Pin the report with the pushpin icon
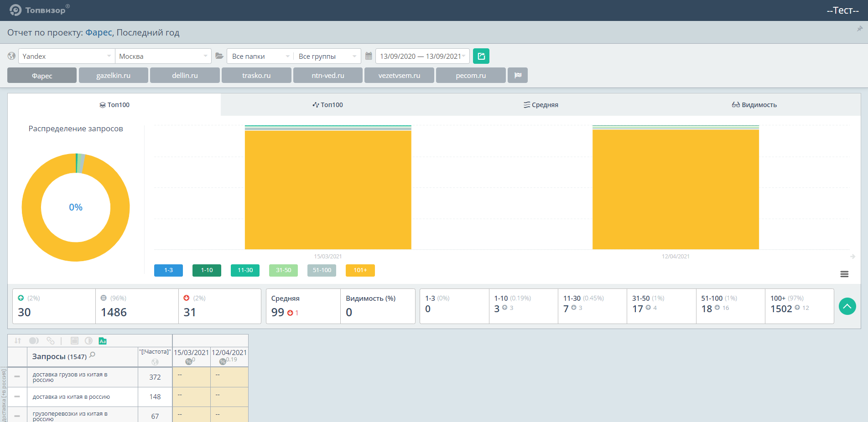The image size is (868, 422). [x=860, y=29]
